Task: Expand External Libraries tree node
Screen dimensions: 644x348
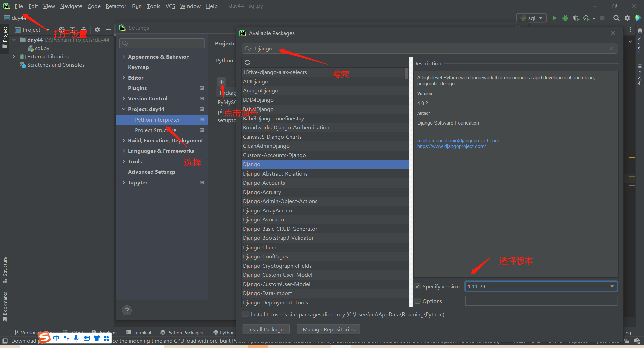Action: coord(14,56)
